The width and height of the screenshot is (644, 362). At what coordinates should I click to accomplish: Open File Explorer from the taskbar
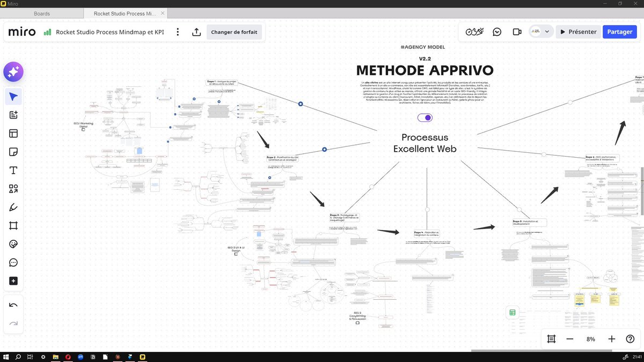click(x=55, y=357)
